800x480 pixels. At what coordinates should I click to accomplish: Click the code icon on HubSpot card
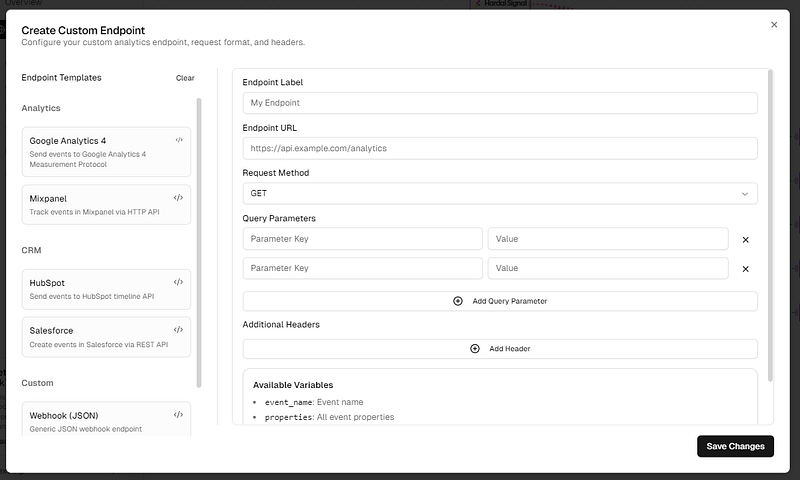[178, 282]
